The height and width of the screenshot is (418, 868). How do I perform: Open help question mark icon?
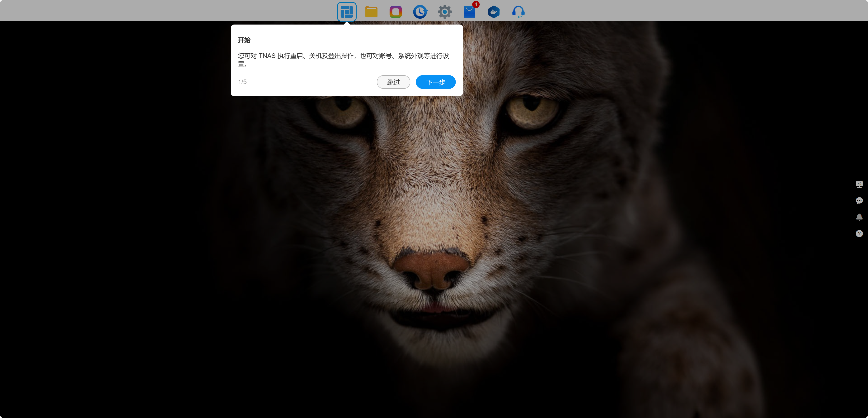(859, 234)
